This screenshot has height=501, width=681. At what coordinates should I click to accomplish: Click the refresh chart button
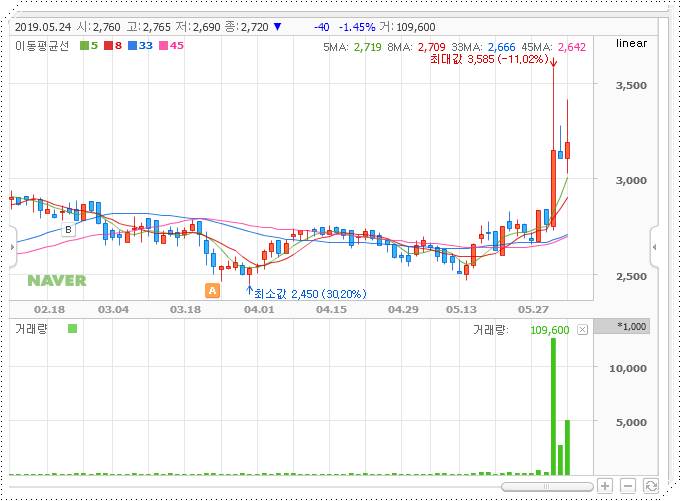coord(651,486)
